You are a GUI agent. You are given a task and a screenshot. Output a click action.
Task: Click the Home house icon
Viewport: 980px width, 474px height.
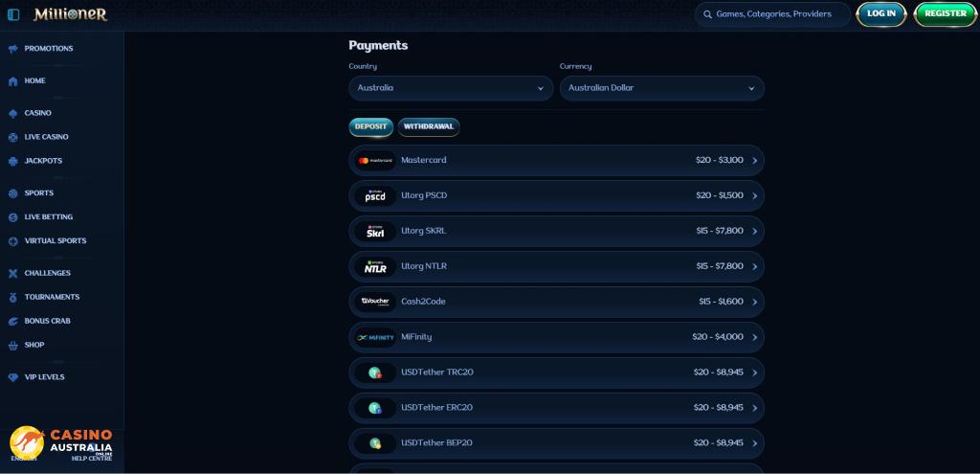pos(13,81)
